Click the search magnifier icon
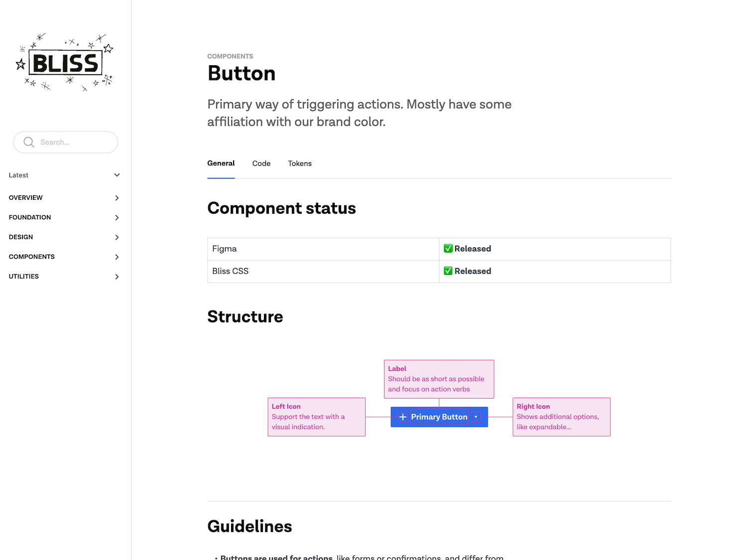Viewport: 747px width, 560px height. coord(29,142)
